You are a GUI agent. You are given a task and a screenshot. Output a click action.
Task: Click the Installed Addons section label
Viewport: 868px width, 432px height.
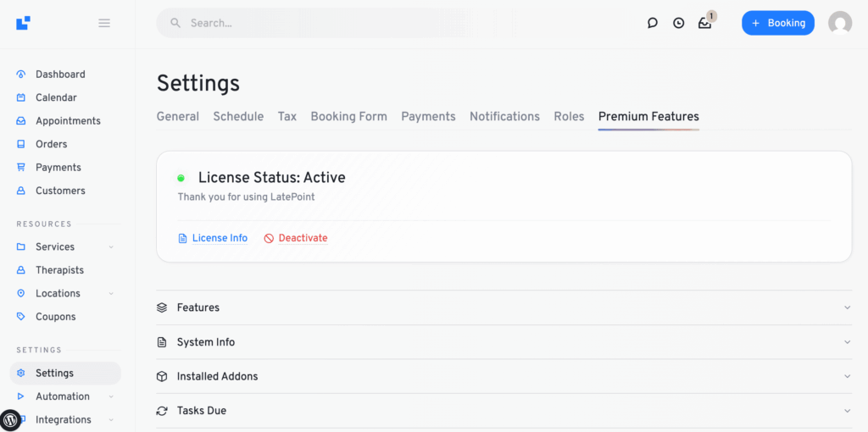[x=218, y=377]
